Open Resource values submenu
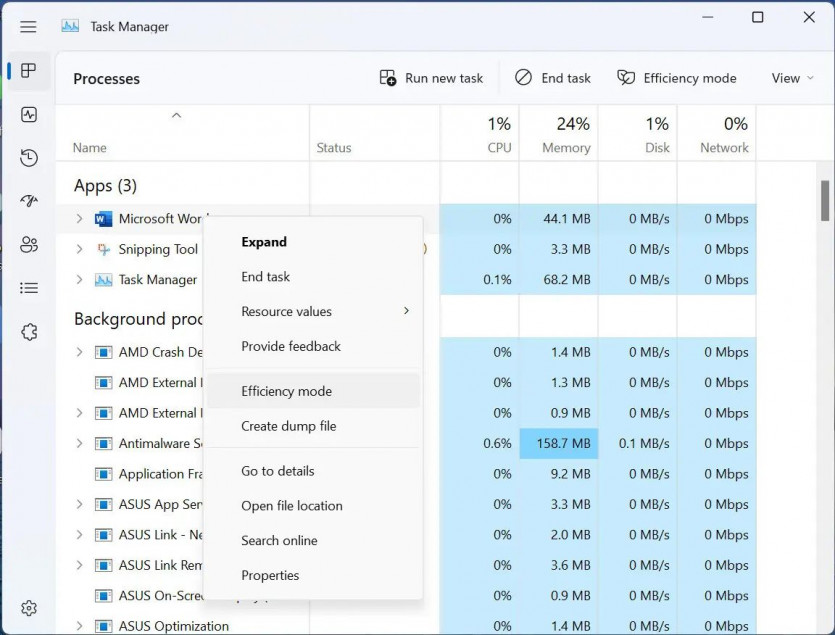The width and height of the screenshot is (835, 635). [x=286, y=311]
